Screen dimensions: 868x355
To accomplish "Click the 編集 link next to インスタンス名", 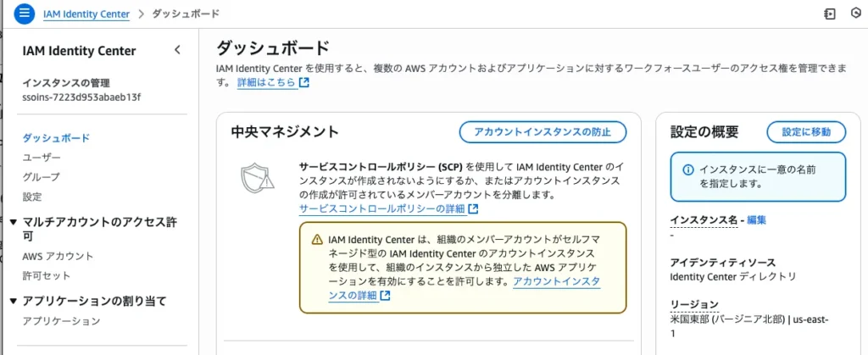I will (756, 219).
